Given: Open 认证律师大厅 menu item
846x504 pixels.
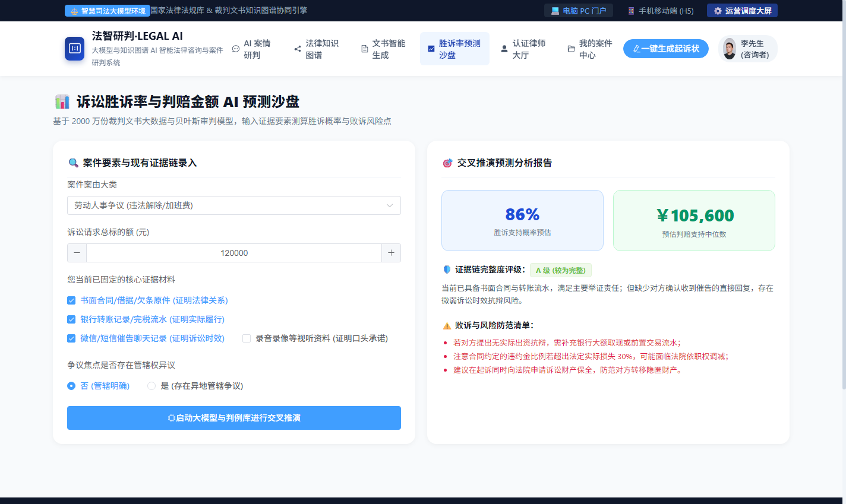Looking at the screenshot, I should point(524,49).
